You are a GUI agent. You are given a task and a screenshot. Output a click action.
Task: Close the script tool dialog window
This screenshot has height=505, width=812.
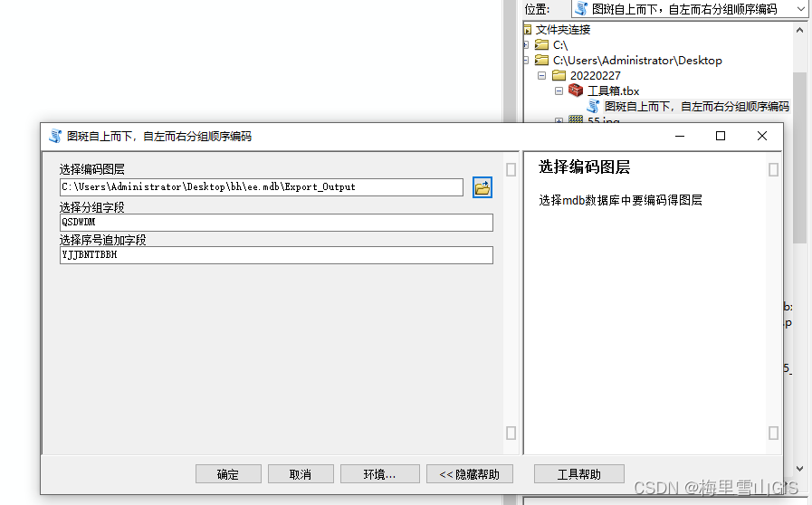click(762, 136)
